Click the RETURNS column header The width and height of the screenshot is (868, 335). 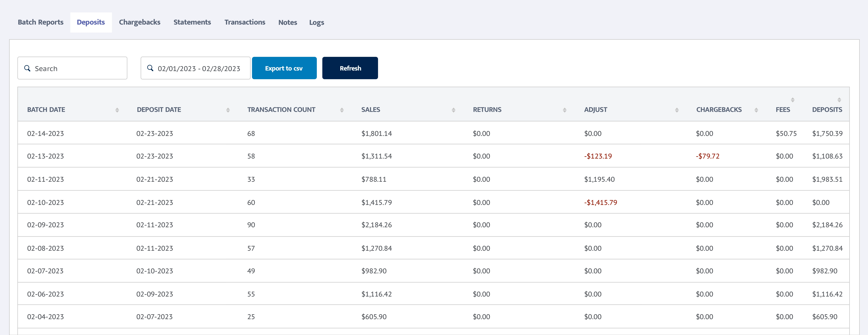click(487, 110)
